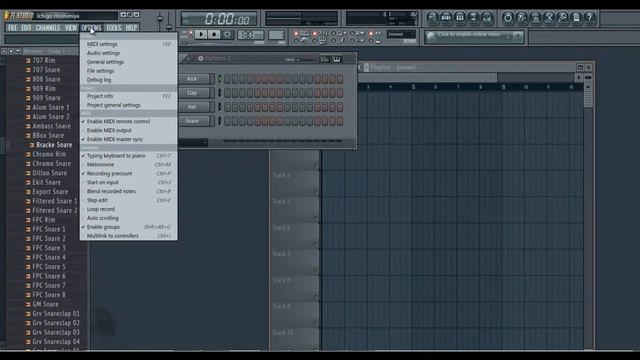Click the first recording panel toggle icon

click(296, 33)
